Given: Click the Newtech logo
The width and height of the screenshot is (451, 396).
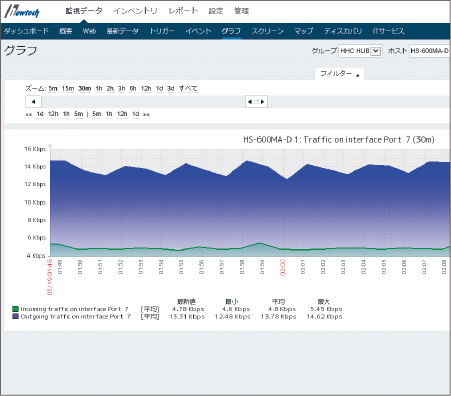Looking at the screenshot, I should (x=22, y=12).
